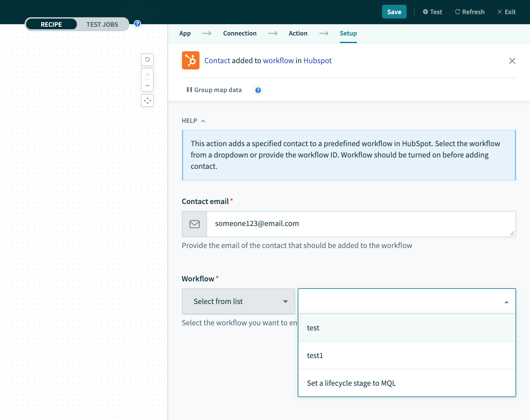
Task: Save the recipe
Action: pyautogui.click(x=394, y=12)
